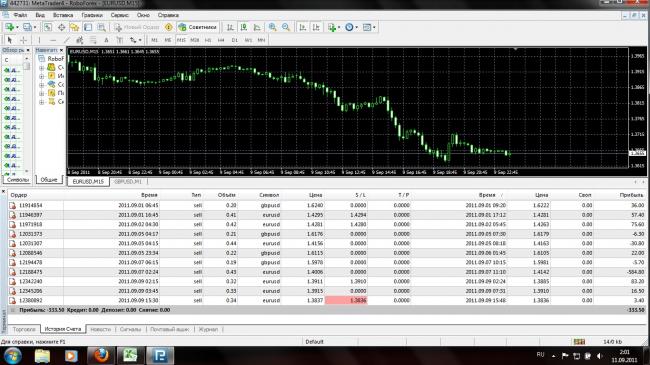Launch the Firefox icon in taskbar

point(101,355)
